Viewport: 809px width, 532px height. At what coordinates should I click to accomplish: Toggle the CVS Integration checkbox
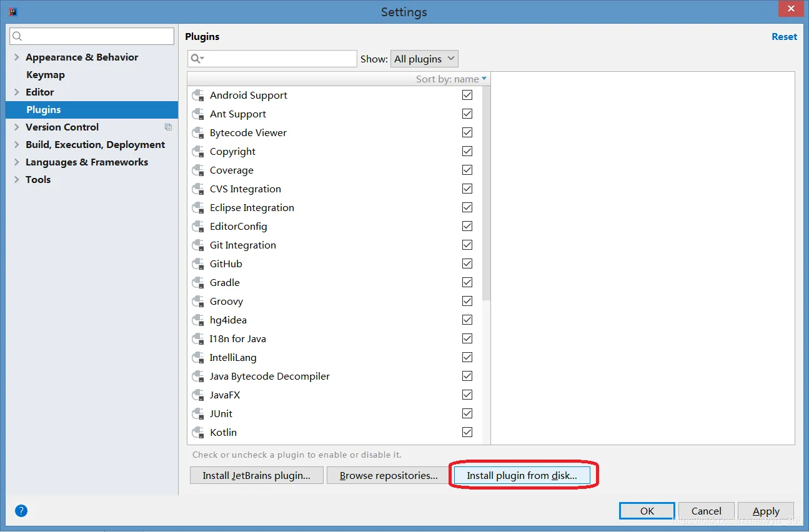(x=467, y=189)
